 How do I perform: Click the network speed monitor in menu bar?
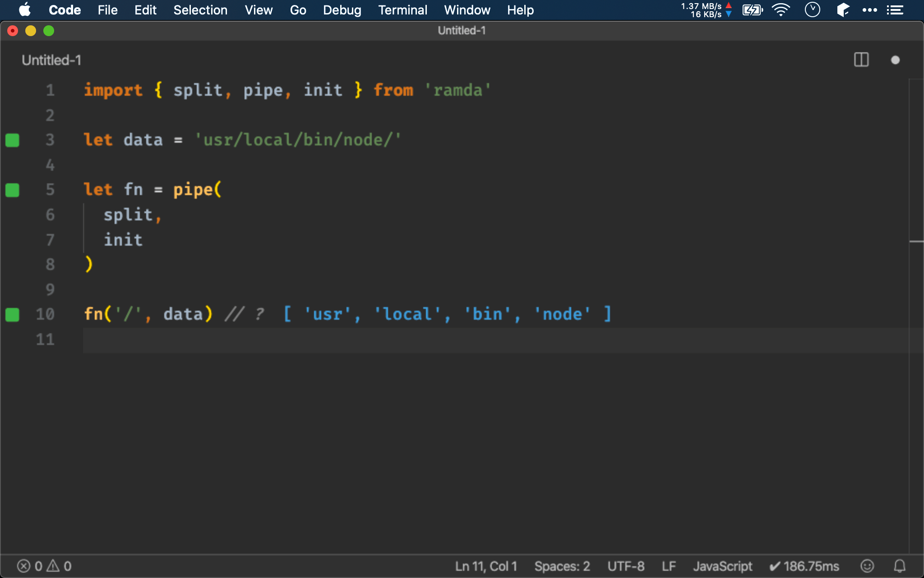pyautogui.click(x=706, y=10)
